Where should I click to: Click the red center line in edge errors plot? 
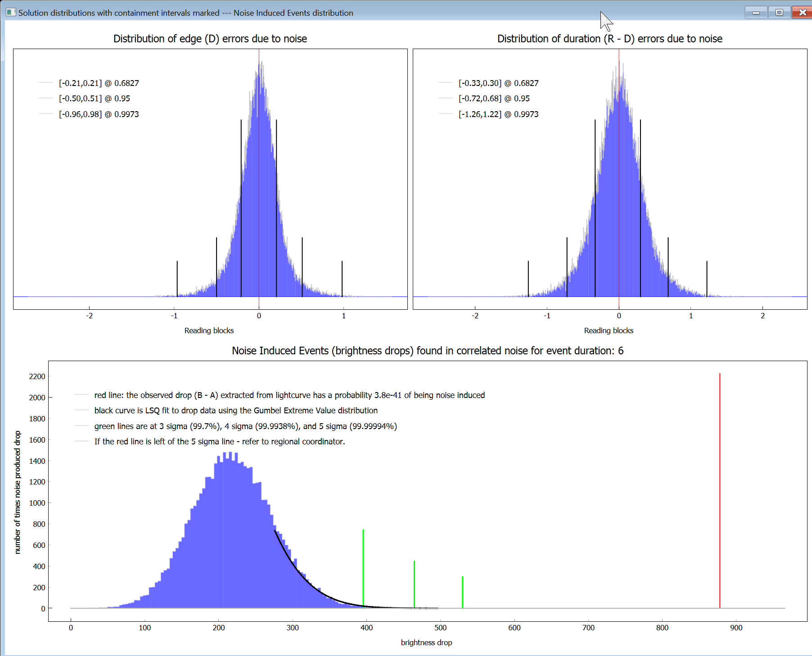(259, 180)
